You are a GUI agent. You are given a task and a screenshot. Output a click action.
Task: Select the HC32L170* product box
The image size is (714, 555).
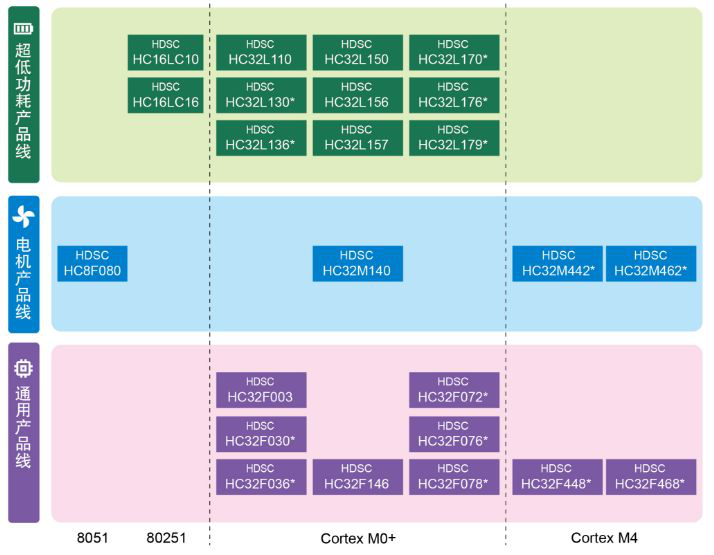click(x=454, y=52)
